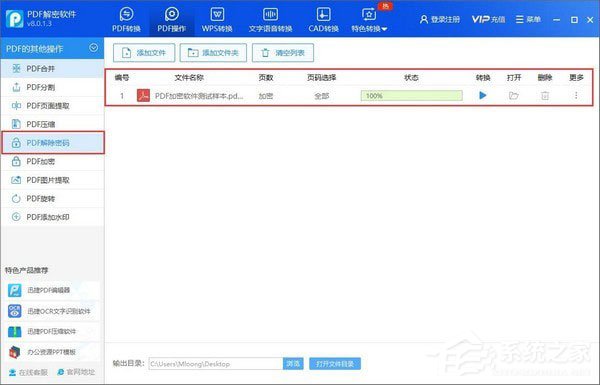The width and height of the screenshot is (600, 385).
Task: Expand 特色转换 dropdown
Action: point(369,20)
